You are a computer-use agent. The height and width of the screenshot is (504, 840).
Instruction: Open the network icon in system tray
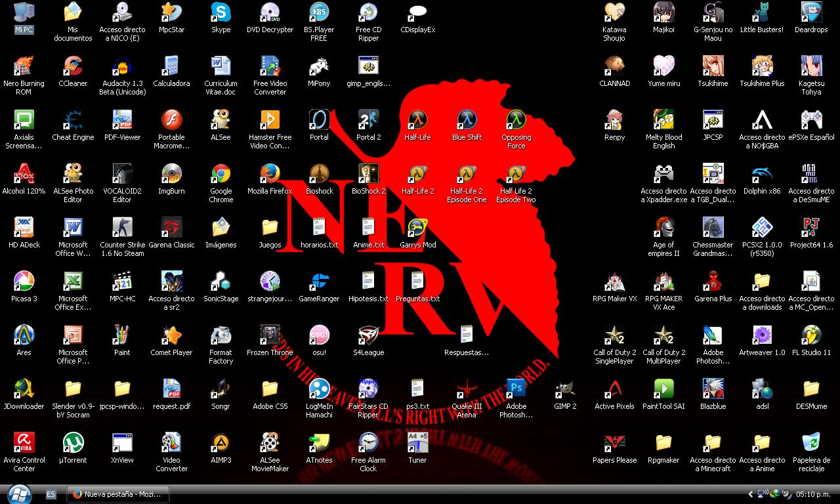763,494
